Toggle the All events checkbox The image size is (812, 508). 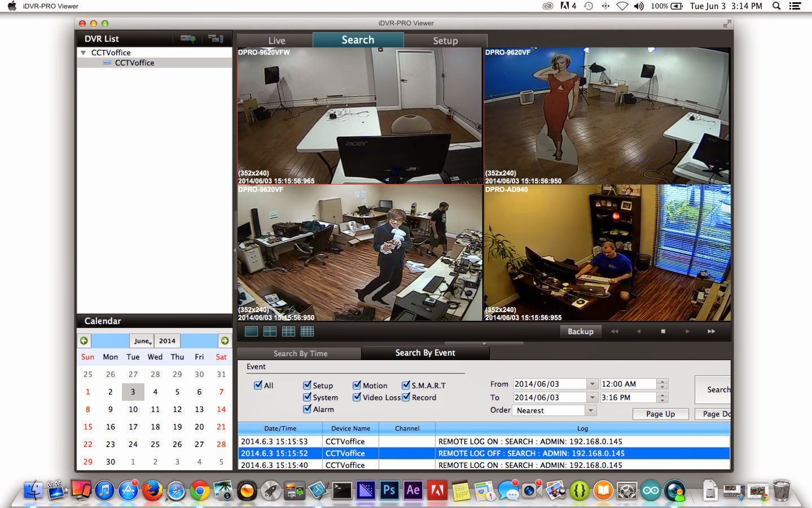coord(258,385)
